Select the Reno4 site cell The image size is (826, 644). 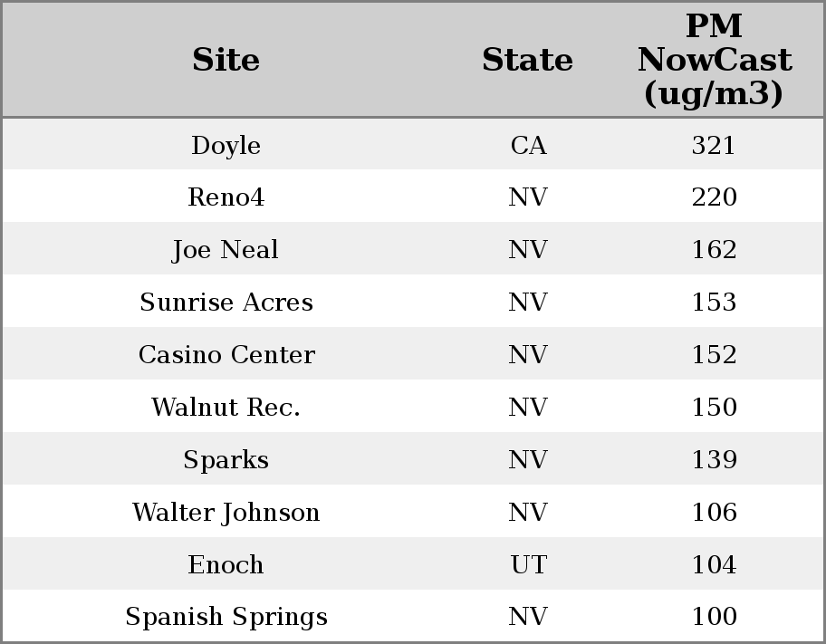[x=226, y=197]
